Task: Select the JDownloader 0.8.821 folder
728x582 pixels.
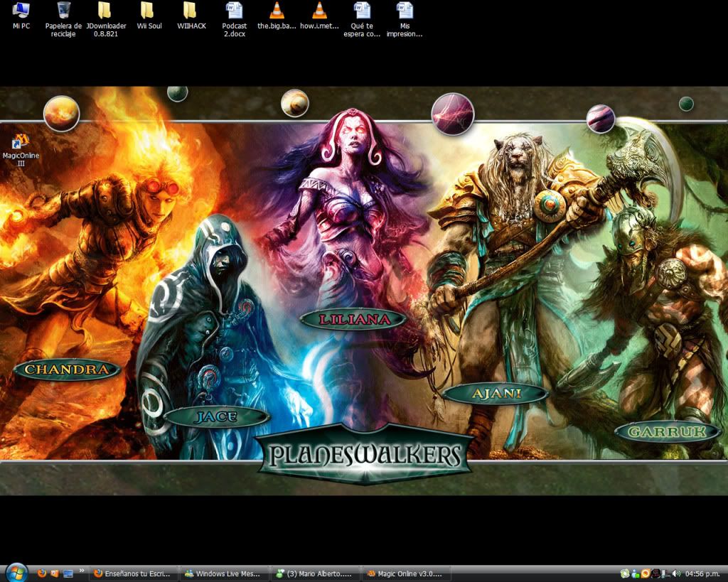Action: coord(106,19)
